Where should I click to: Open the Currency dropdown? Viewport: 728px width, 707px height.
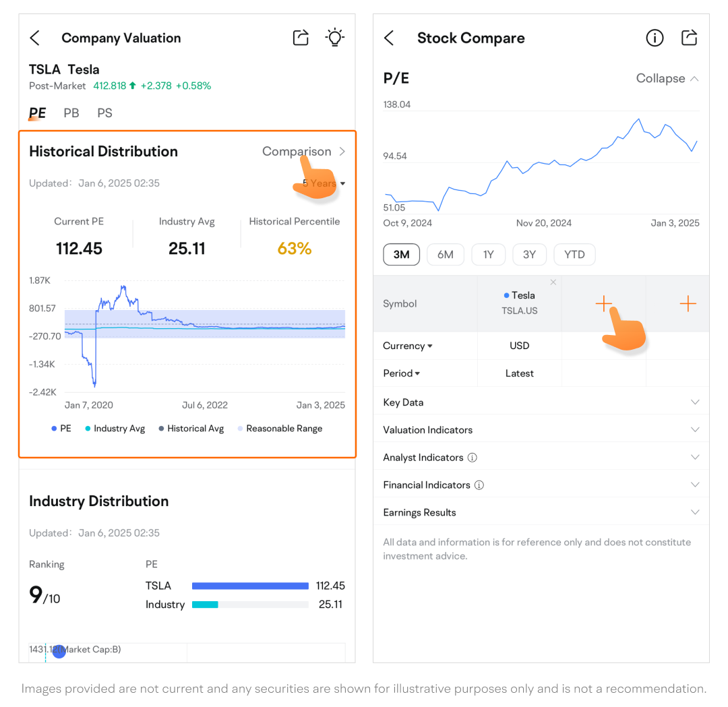pyautogui.click(x=407, y=346)
